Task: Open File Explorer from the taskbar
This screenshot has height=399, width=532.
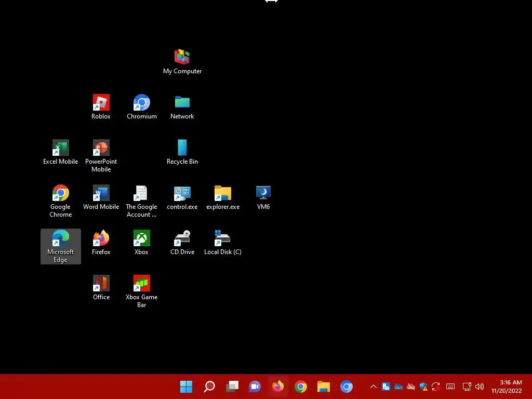Action: 323,387
